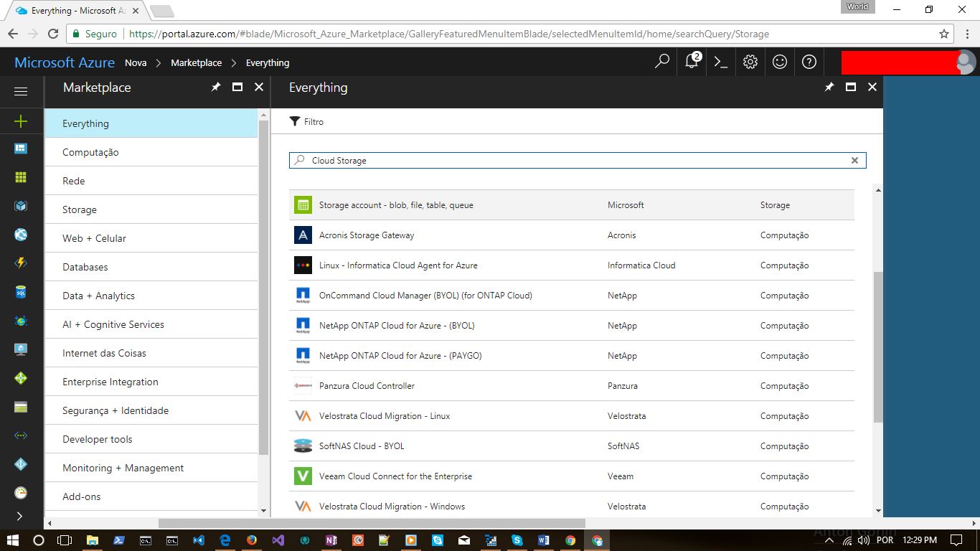This screenshot has width=980, height=551.
Task: Select Web + Celular category
Action: click(x=151, y=238)
